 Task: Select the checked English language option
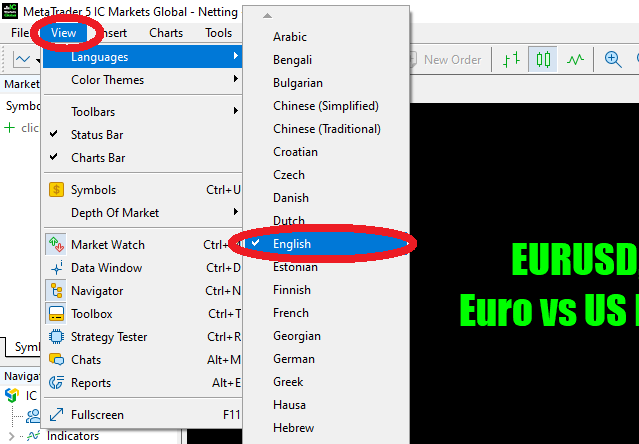292,244
